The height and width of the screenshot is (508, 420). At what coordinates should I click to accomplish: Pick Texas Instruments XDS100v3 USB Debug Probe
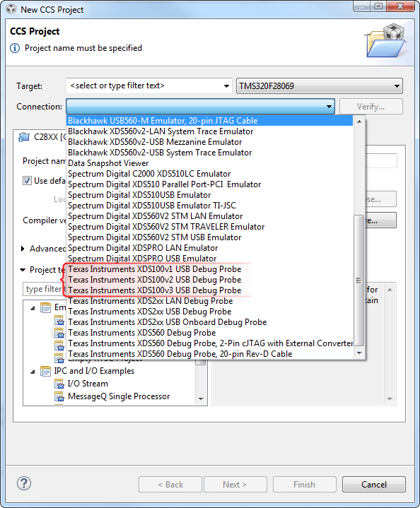pos(209,290)
